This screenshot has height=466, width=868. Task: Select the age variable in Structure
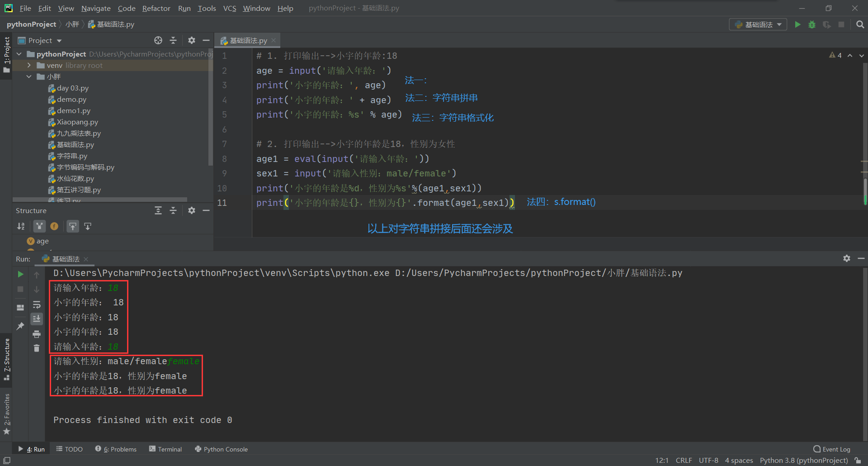coord(42,241)
